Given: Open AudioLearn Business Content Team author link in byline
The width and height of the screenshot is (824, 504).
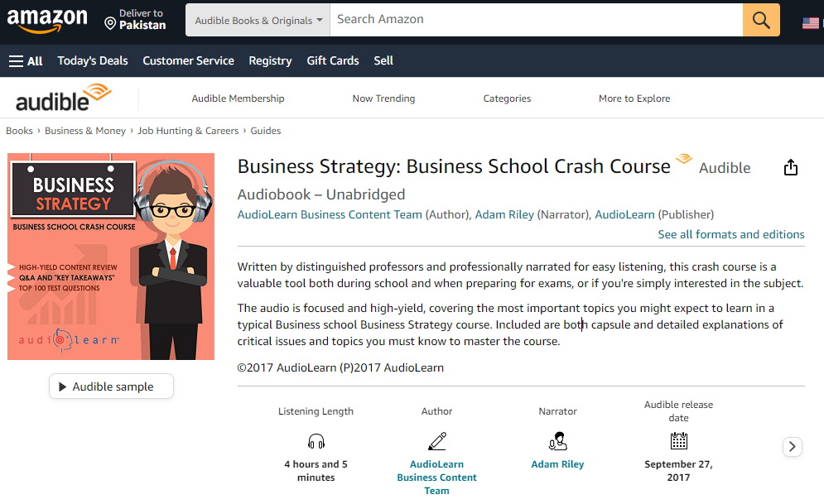Looking at the screenshot, I should (x=330, y=214).
